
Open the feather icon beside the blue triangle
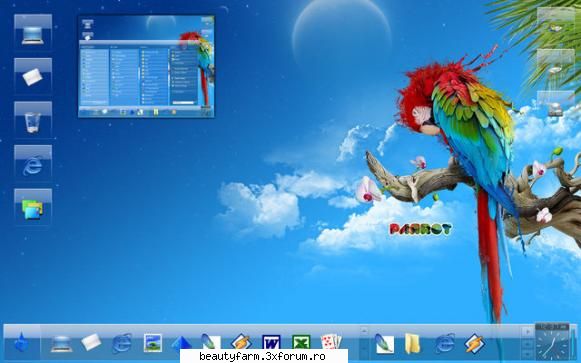[210, 343]
